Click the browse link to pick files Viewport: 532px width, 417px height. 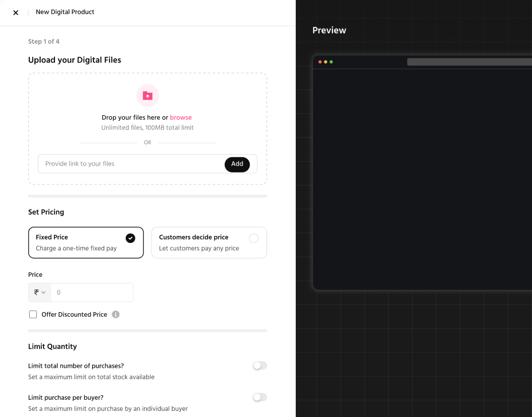[x=181, y=117]
